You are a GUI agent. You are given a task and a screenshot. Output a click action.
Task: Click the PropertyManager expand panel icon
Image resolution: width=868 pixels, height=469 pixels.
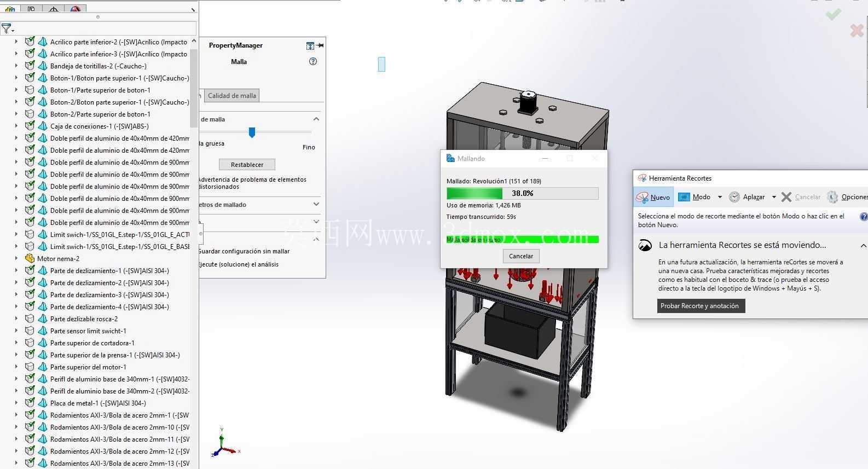pos(310,45)
